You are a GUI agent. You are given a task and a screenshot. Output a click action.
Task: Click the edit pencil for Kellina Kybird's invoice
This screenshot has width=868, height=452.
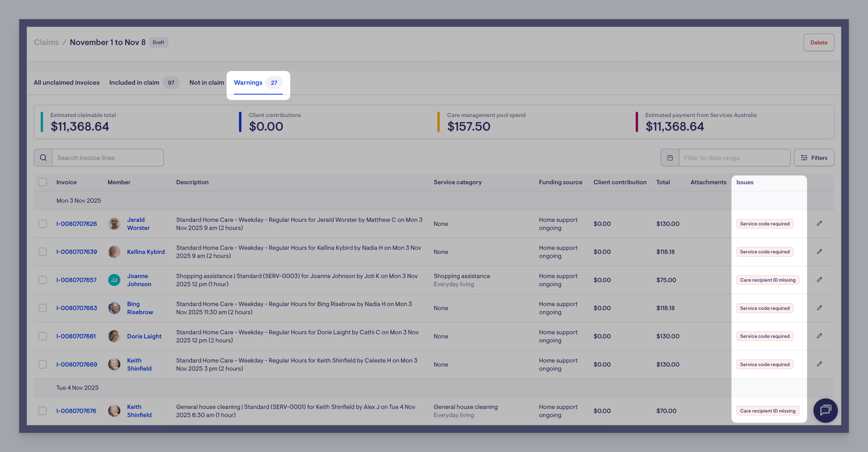click(819, 251)
